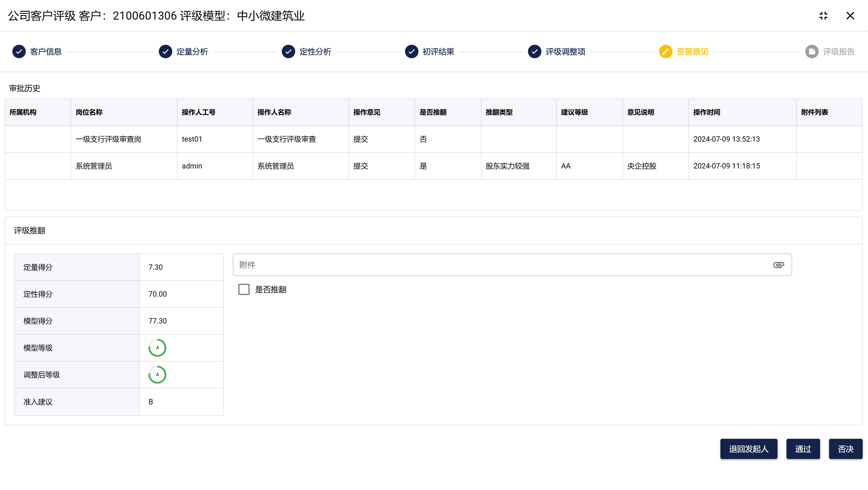Approve by clicking 通过 button
868x490 pixels.
click(x=803, y=449)
